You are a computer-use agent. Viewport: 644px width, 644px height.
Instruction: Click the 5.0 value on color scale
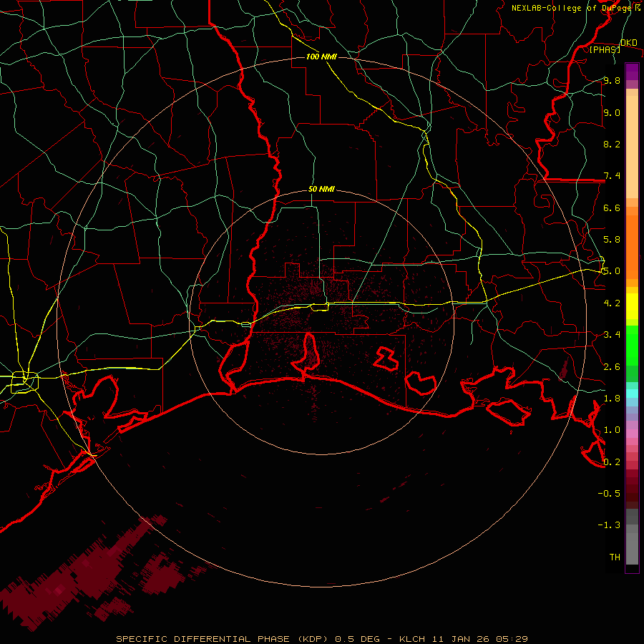(612, 271)
